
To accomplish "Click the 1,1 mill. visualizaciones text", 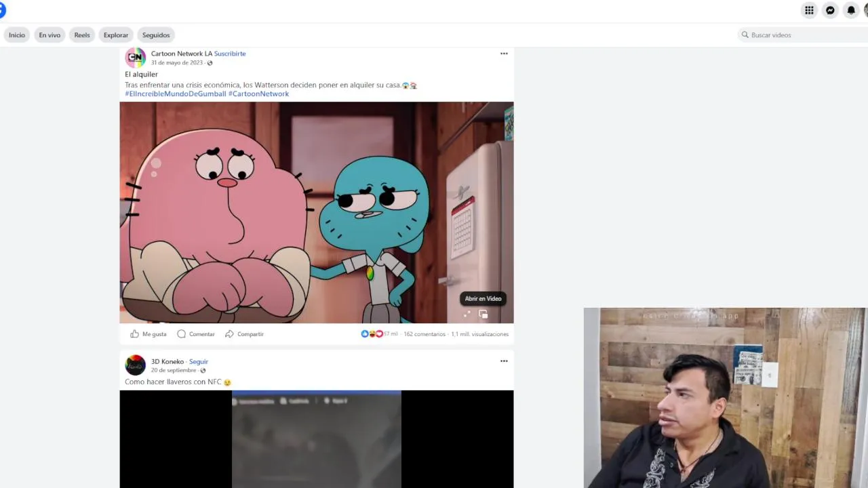I will tap(480, 334).
